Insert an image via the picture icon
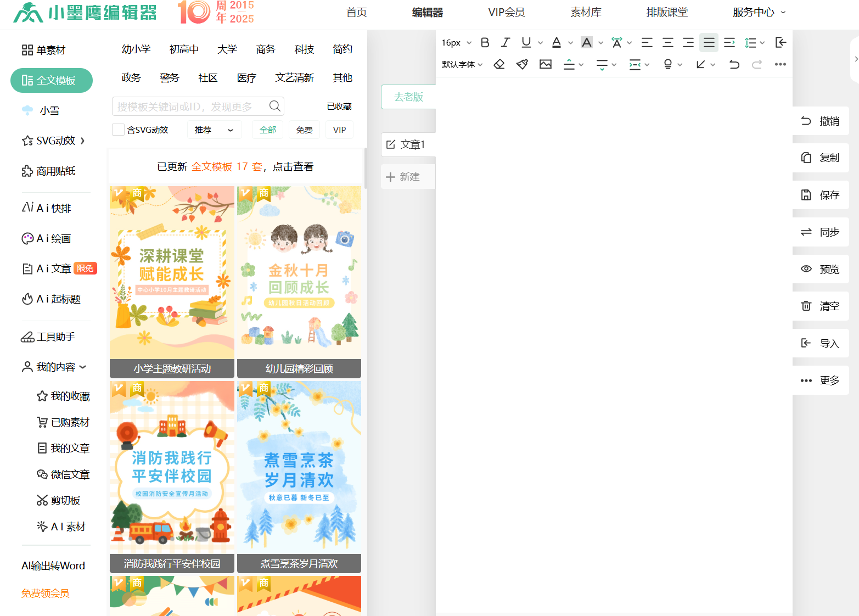859x616 pixels. (x=545, y=65)
